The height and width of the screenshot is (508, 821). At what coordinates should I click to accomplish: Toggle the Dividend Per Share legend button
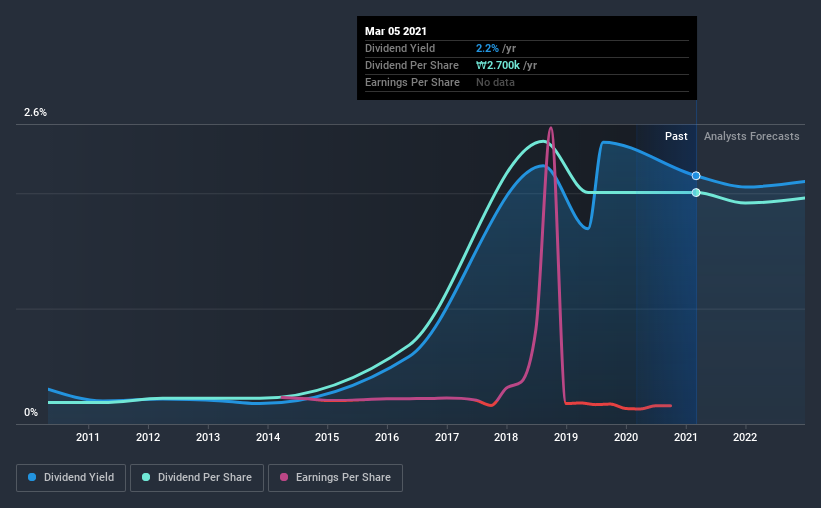click(x=197, y=478)
